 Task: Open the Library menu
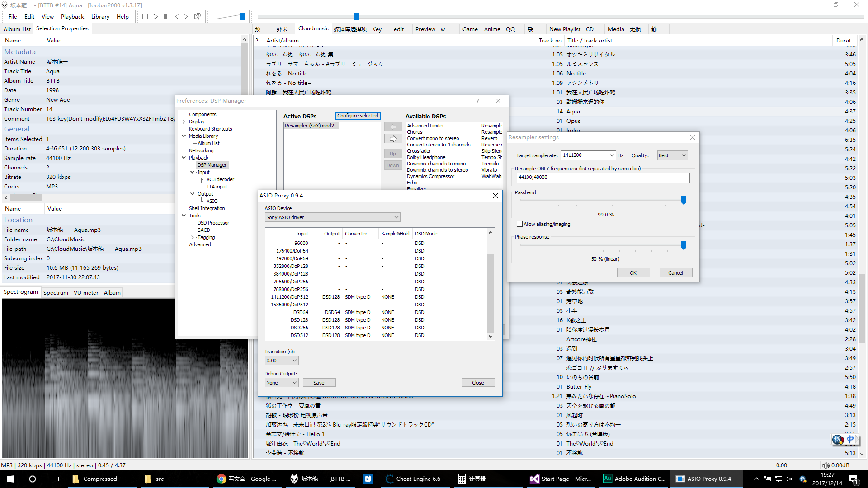(x=100, y=17)
